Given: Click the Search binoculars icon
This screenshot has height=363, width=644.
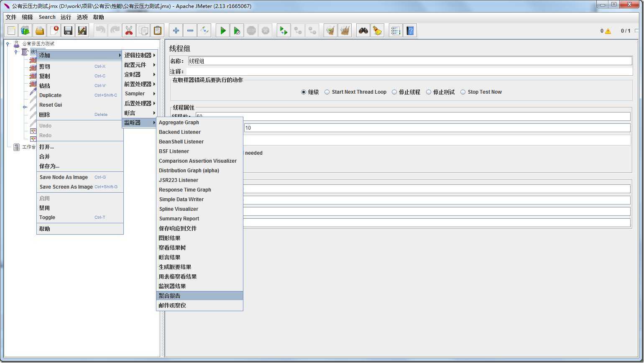Looking at the screenshot, I should pyautogui.click(x=363, y=31).
